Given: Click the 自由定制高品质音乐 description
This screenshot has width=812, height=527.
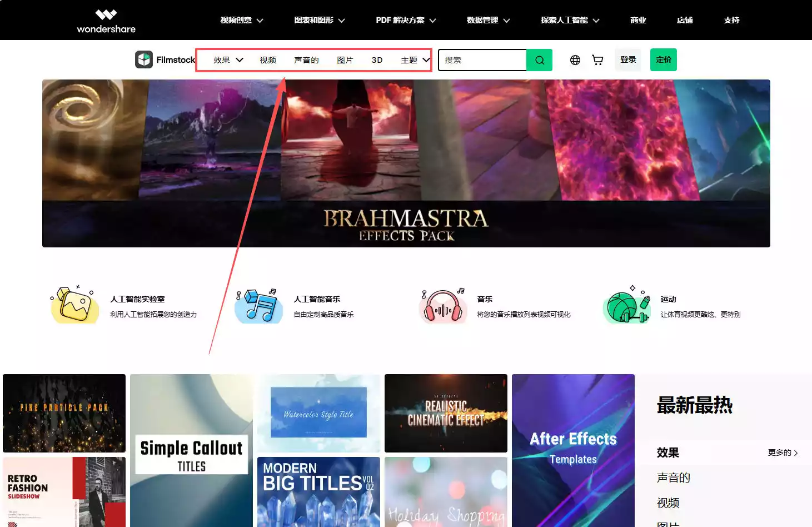Looking at the screenshot, I should [323, 315].
